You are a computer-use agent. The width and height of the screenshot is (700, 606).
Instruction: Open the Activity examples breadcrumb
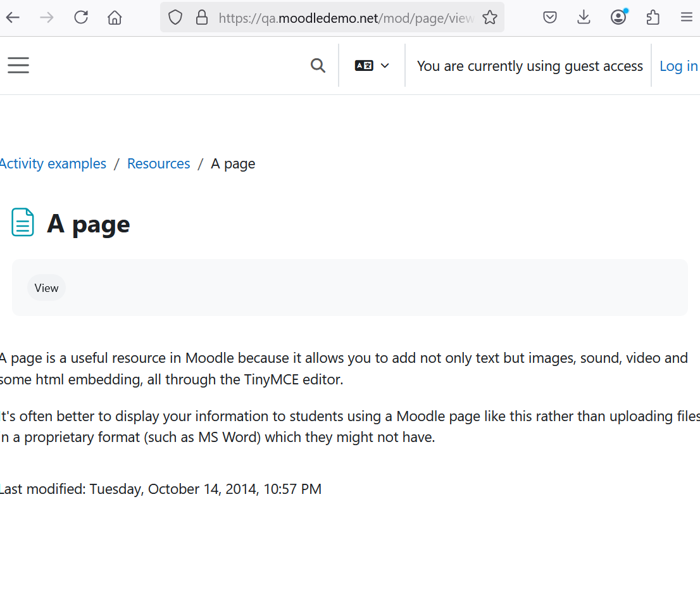click(53, 163)
